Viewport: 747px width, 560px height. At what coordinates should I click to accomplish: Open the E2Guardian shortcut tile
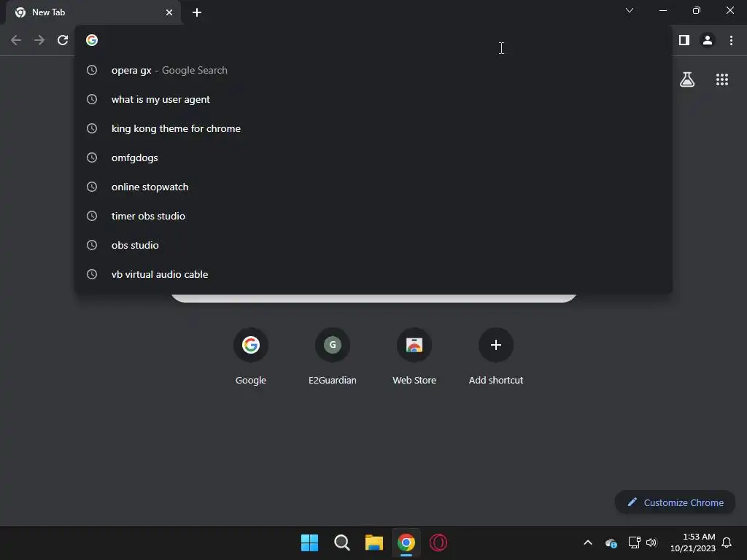(333, 356)
